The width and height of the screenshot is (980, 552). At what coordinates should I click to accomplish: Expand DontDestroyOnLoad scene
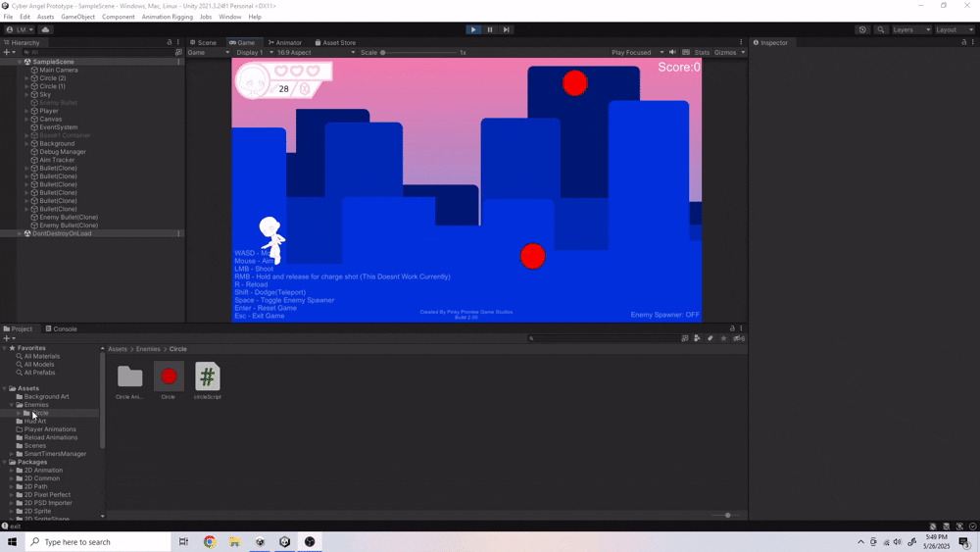(20, 233)
